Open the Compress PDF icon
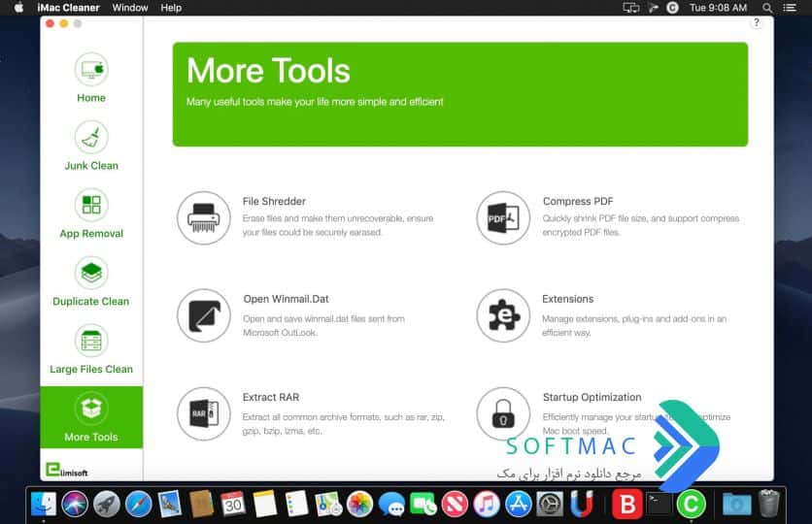Viewport: 812px width, 524px height. click(503, 217)
